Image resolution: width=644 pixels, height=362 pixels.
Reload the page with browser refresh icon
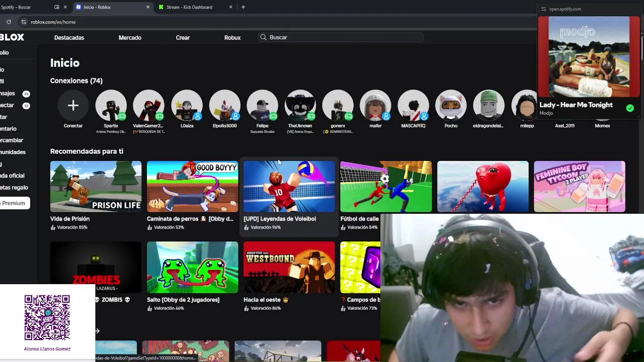click(9, 22)
